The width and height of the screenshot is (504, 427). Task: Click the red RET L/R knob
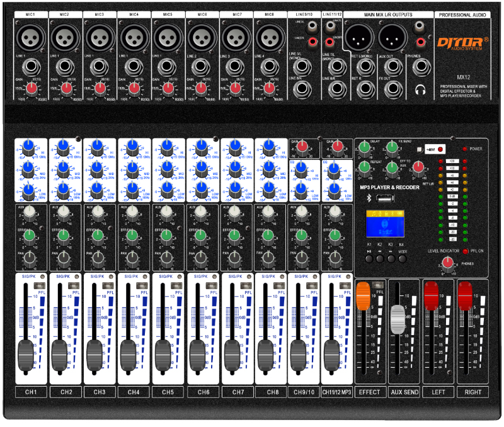[418, 168]
